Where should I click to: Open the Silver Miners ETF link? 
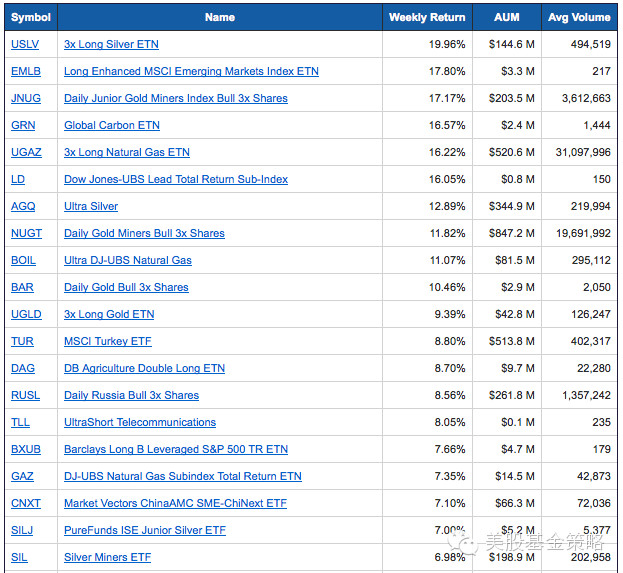click(107, 557)
